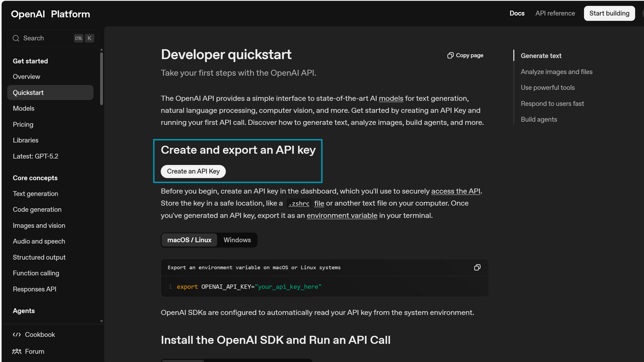Click the Create an API Key button
Viewport: 644px width, 362px height.
point(193,171)
